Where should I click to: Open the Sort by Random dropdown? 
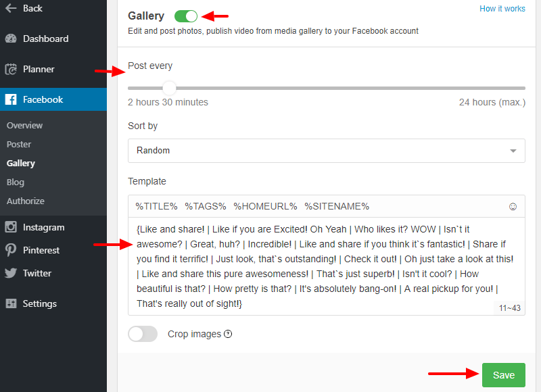(327, 151)
